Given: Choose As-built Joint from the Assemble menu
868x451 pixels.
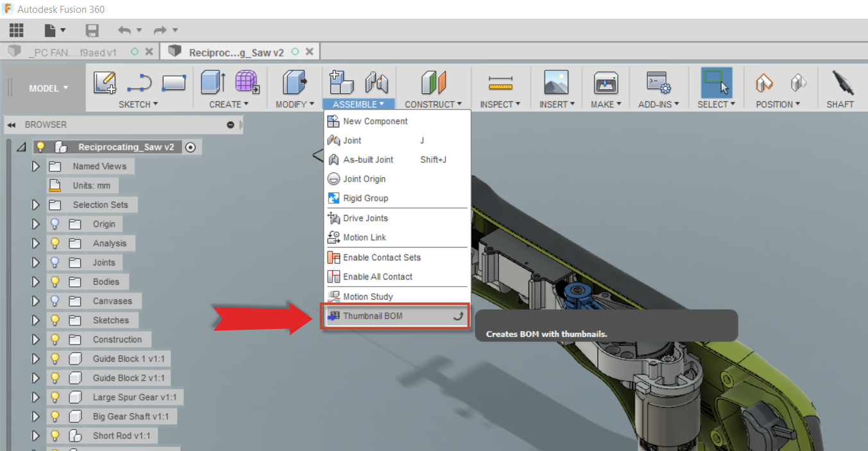Looking at the screenshot, I should tap(369, 159).
